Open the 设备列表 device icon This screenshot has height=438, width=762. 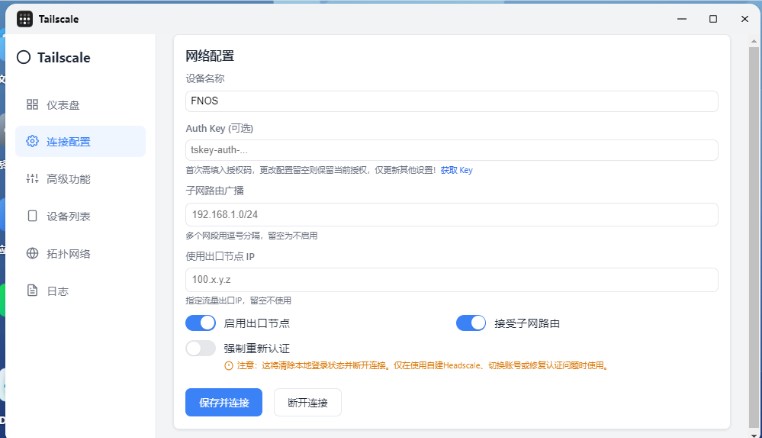tap(32, 216)
